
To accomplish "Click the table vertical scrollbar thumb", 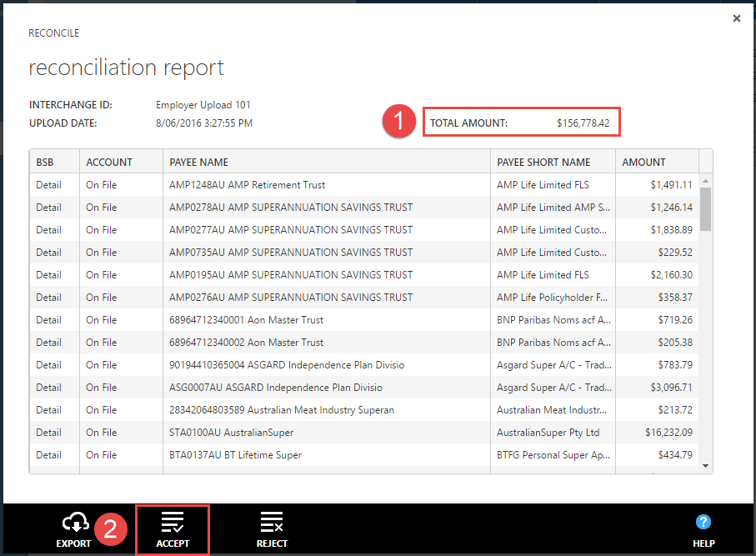I will click(x=705, y=209).
